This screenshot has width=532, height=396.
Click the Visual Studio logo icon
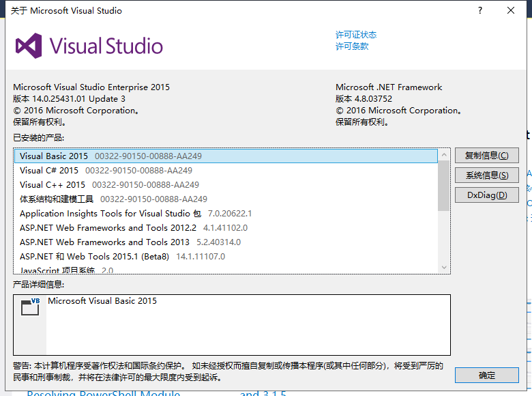coord(29,46)
